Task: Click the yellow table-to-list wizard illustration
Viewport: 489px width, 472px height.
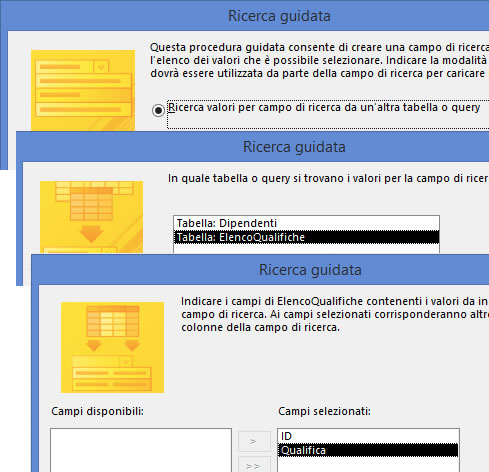Action: [x=91, y=217]
